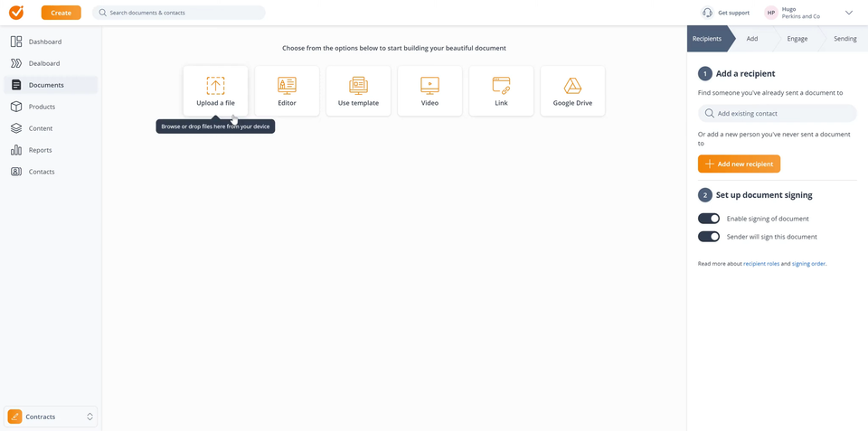Open Reports from the sidebar
The image size is (868, 431).
40,150
